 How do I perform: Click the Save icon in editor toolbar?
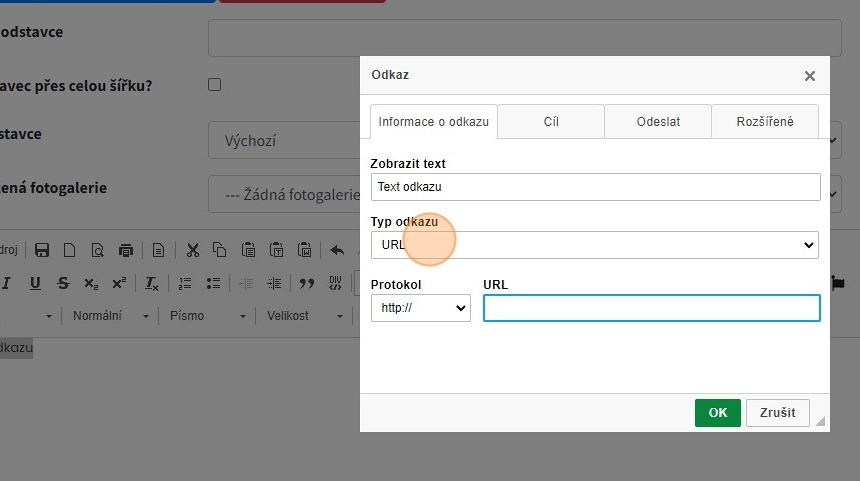pos(42,250)
